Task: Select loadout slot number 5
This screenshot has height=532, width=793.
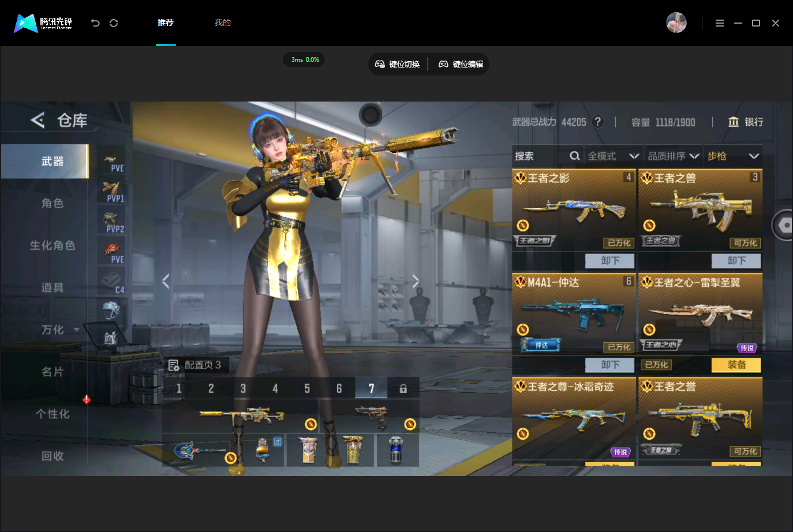Action: pos(307,389)
